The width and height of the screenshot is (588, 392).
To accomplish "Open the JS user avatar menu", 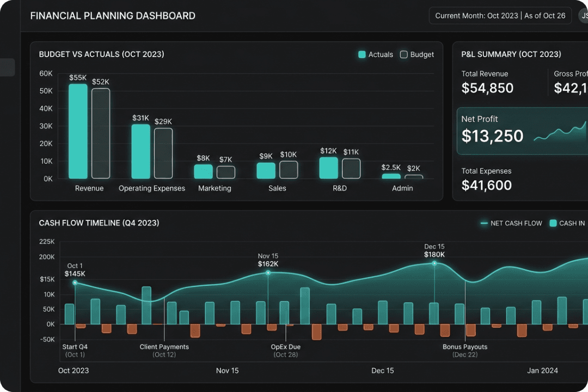I will (x=584, y=16).
